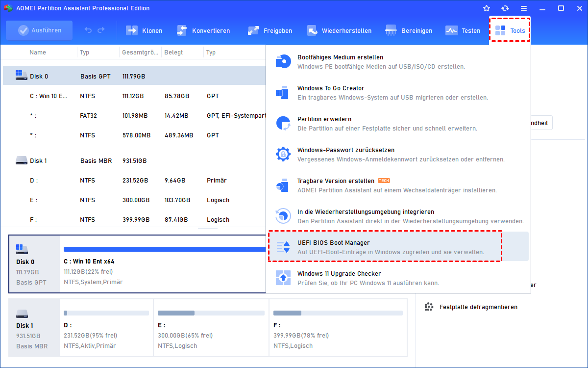Click Festplatte defragmentieren in side panel

[x=478, y=307]
